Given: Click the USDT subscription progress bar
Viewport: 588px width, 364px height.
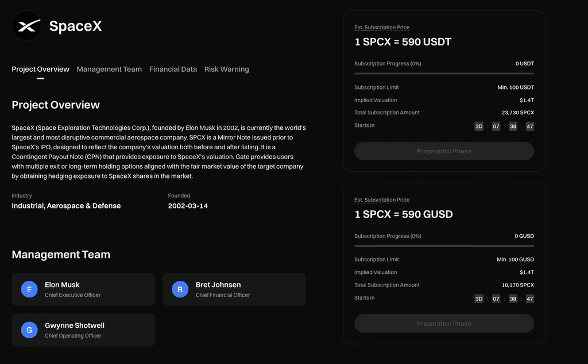Looking at the screenshot, I should click(x=444, y=73).
